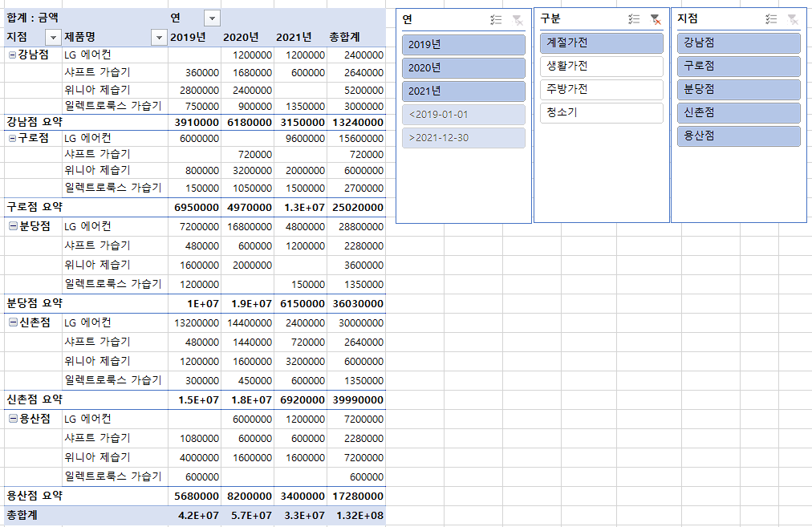
Task: Select LG 에어컨 under 용산점
Action: 87,419
